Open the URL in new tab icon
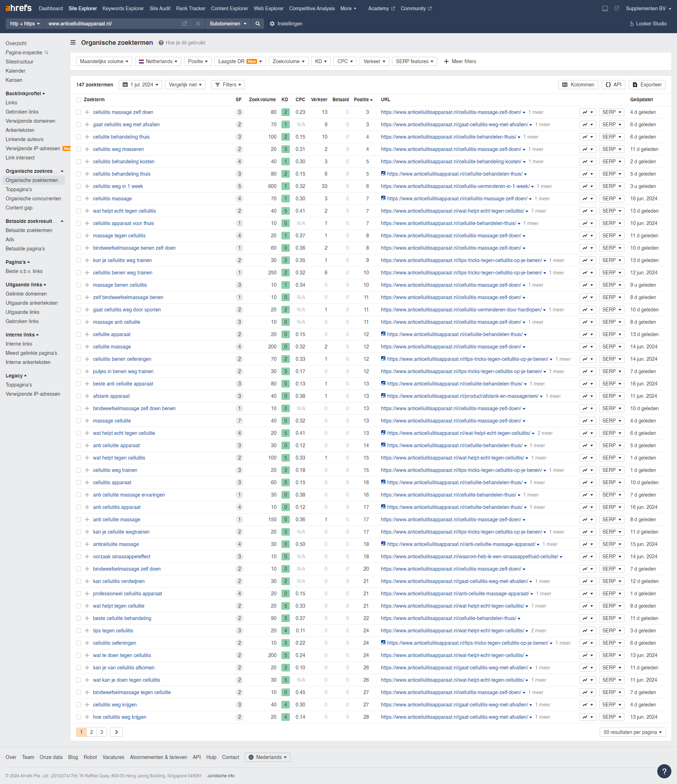The width and height of the screenshot is (677, 784). (184, 24)
